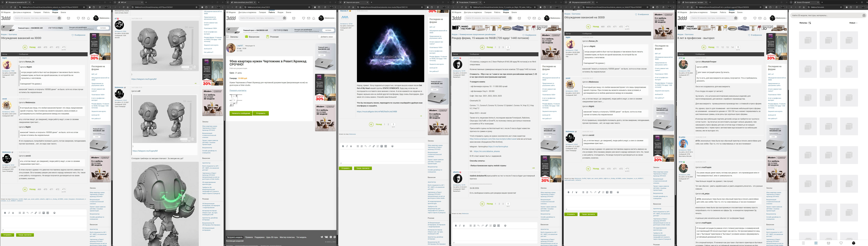Open notifications bell in "8 лет в профессии" window

pos(765,18)
